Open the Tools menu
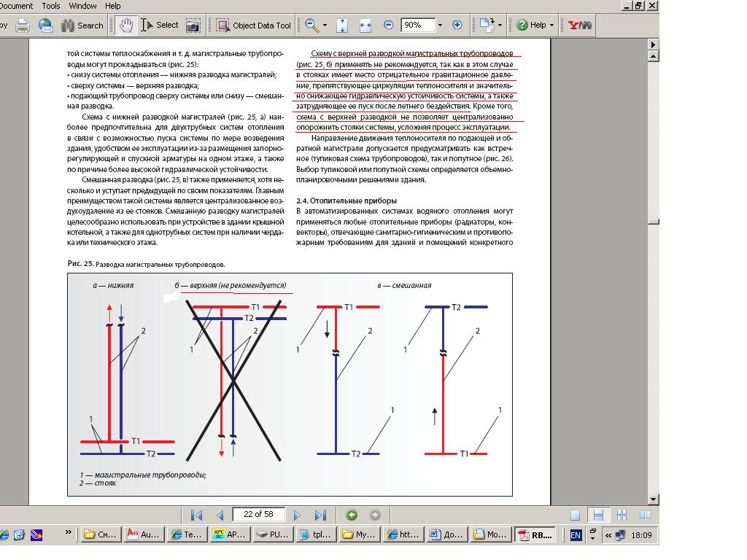Image resolution: width=747 pixels, height=560 pixels. (x=51, y=6)
